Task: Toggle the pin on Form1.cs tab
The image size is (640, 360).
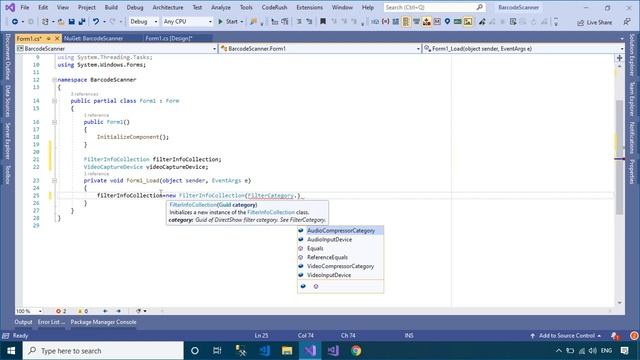Action: pos(49,38)
